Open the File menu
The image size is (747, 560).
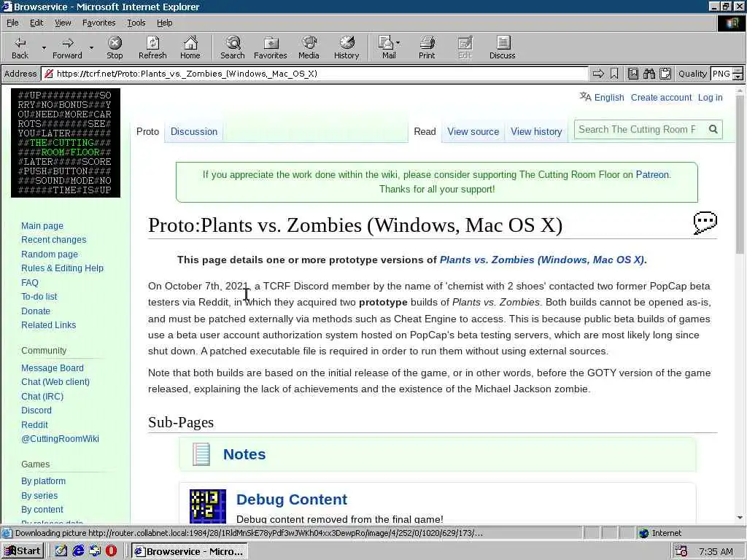[x=12, y=23]
